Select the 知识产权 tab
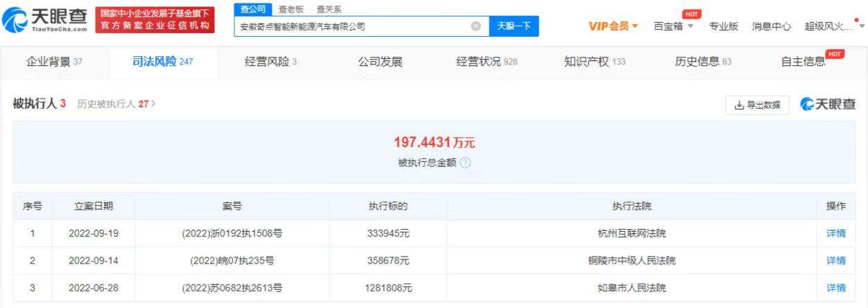This screenshot has width=868, height=308. coord(595,62)
